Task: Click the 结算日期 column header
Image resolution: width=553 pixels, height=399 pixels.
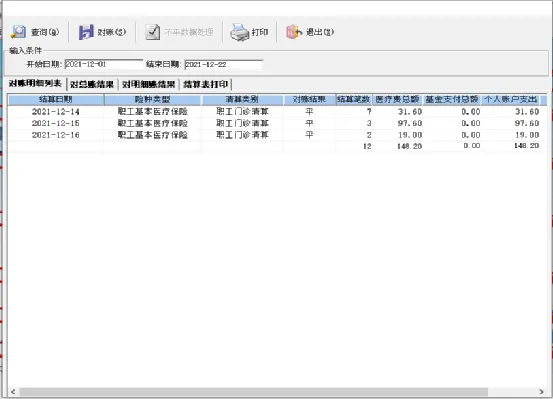Action: click(56, 99)
